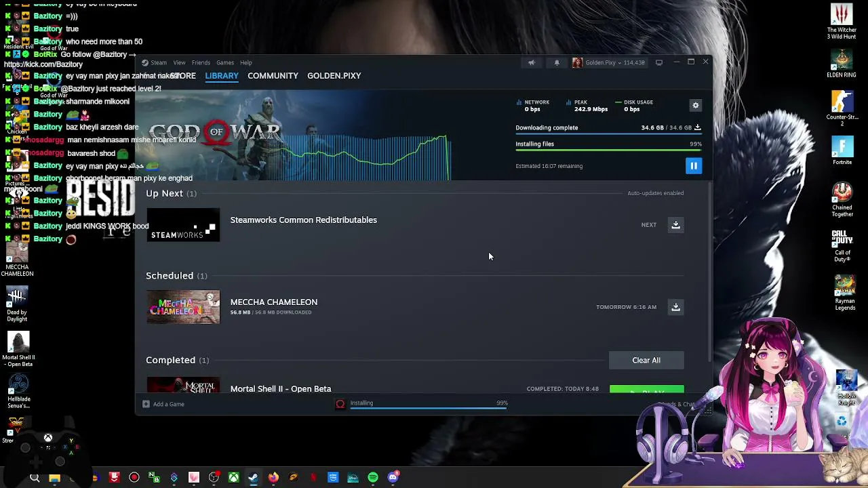Open Hollow Knight desktop shortcut
Image resolution: width=868 pixels, height=488 pixels.
click(x=846, y=388)
